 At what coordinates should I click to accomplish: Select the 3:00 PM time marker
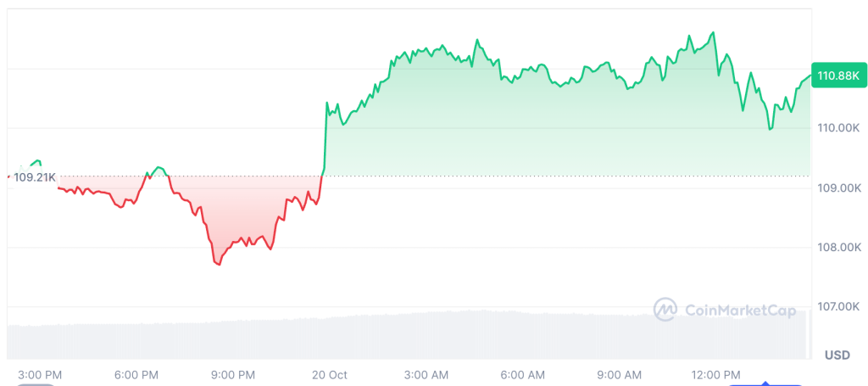coord(40,375)
